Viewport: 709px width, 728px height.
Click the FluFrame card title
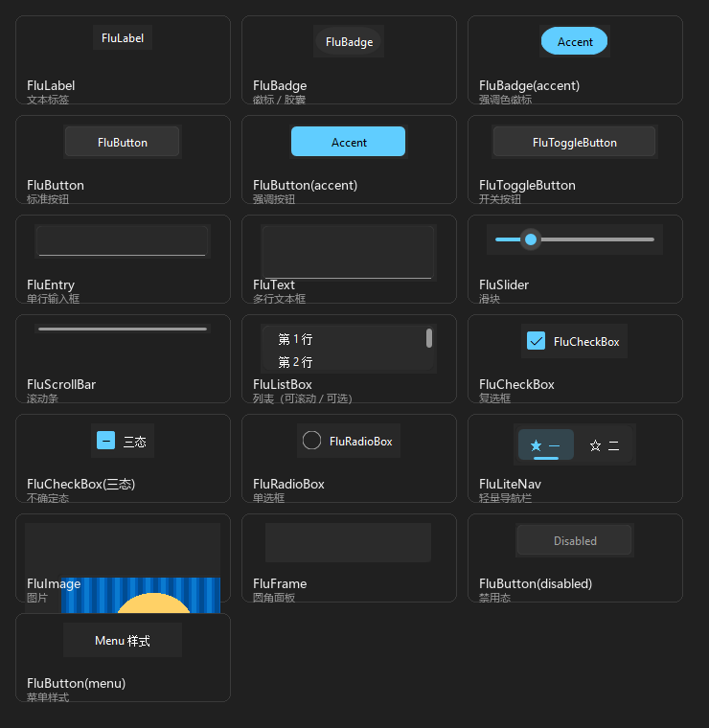[280, 583]
